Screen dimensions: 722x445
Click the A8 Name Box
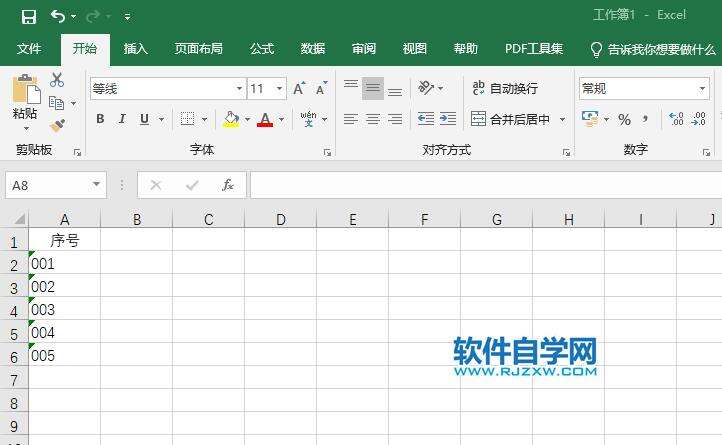coord(48,185)
